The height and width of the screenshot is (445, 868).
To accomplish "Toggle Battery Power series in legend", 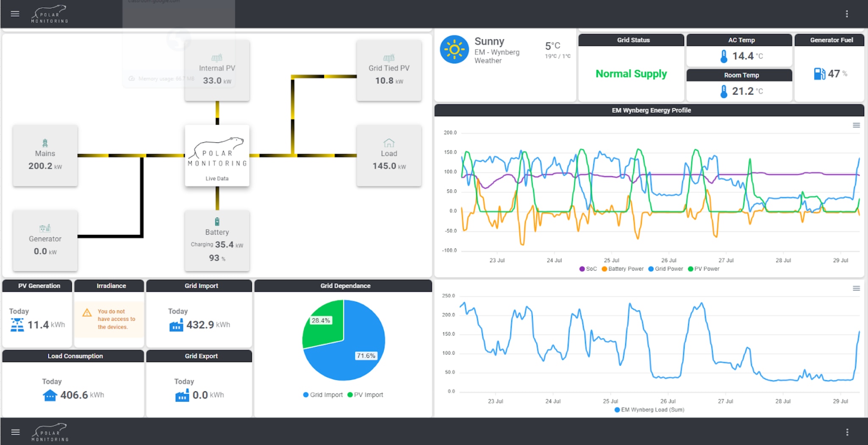I will point(622,269).
